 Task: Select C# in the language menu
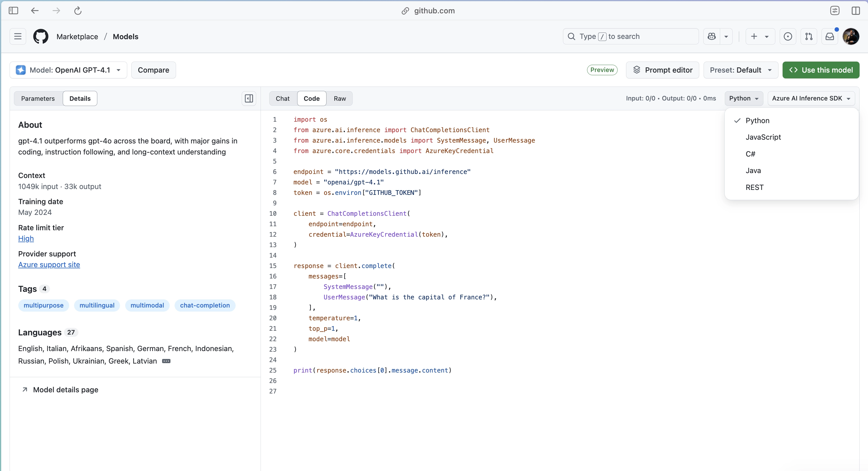point(791,154)
